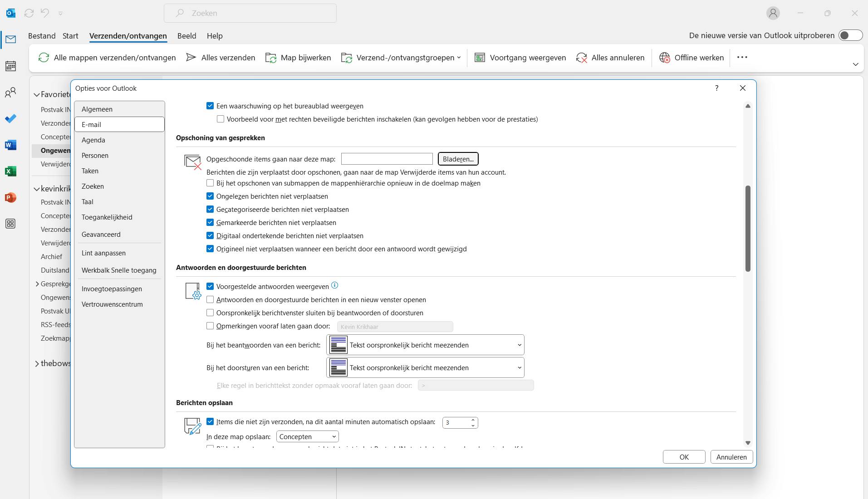Open Verzend-/ontvangstgroepen dropdown
868x499 pixels.
click(401, 58)
